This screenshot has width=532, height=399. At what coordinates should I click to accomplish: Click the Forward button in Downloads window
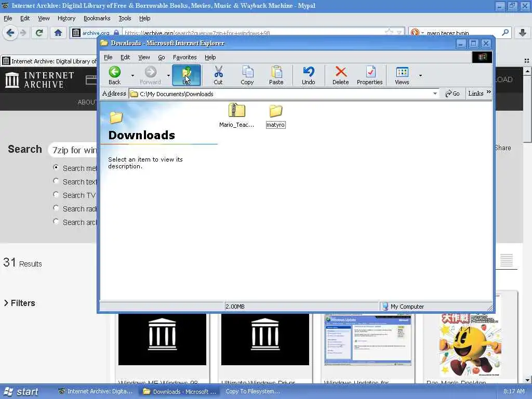tap(150, 75)
